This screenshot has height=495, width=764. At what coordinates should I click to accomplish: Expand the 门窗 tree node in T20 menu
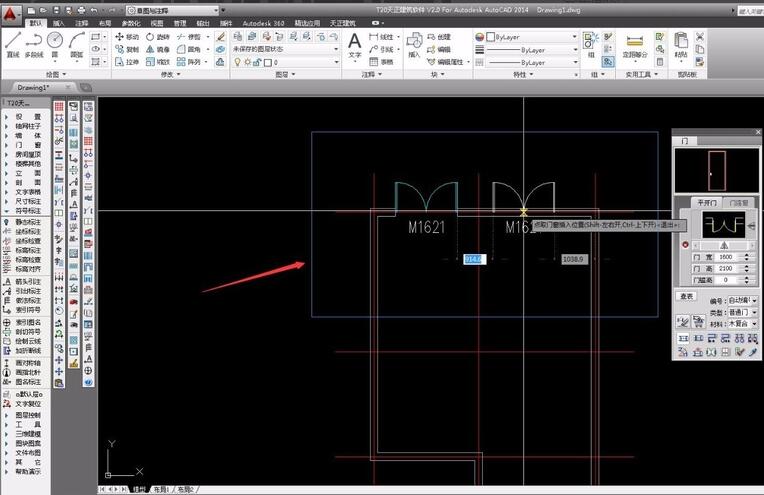pyautogui.click(x=6, y=145)
